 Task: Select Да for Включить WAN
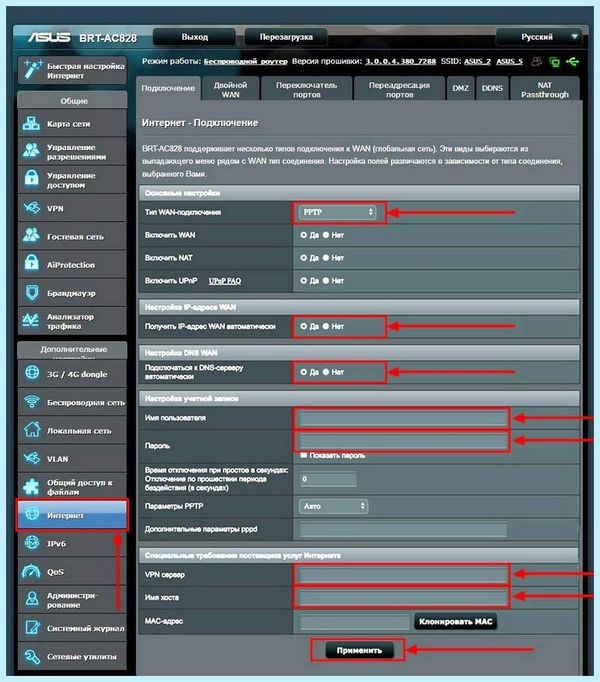(x=303, y=235)
